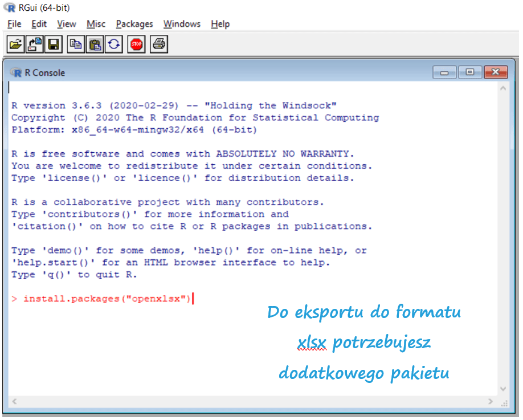The image size is (523, 420).
Task: Click the Copy and paste toolbar icon
Action: (x=113, y=44)
